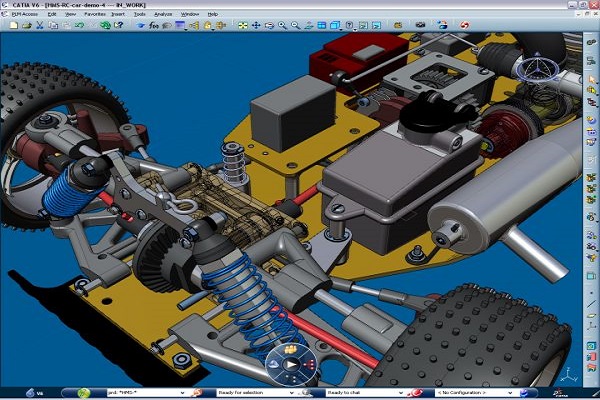Expand the 'Ready for selection' dropdown
The image size is (600, 400).
pyautogui.click(x=291, y=393)
